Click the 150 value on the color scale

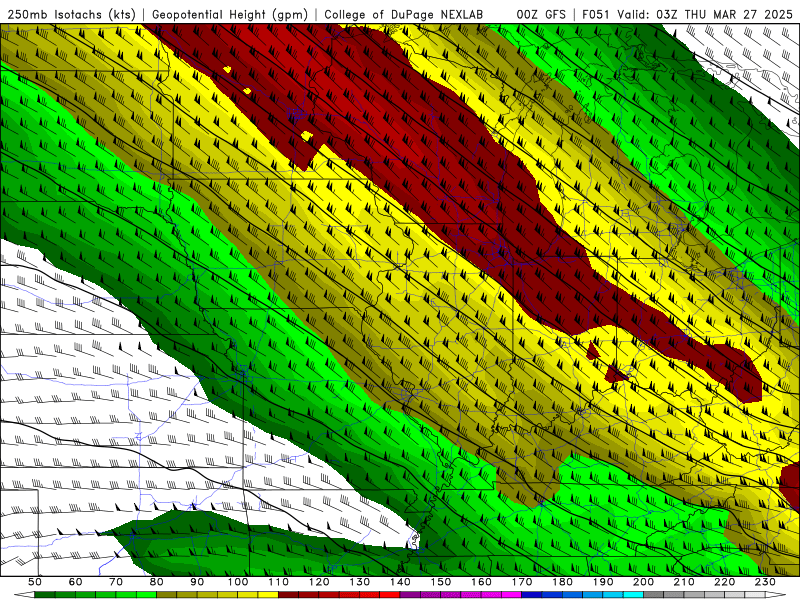tap(440, 582)
